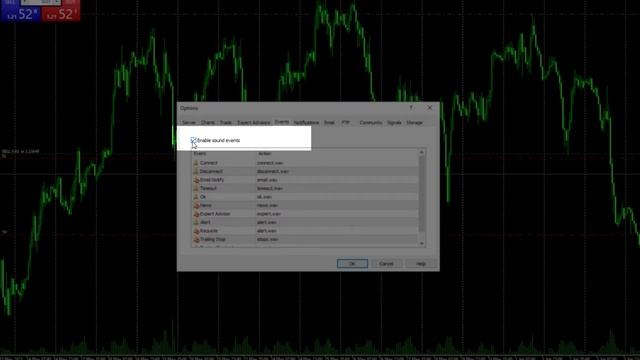Screen dimensions: 640x360
Task: Click the Cancel button
Action: 386,264
